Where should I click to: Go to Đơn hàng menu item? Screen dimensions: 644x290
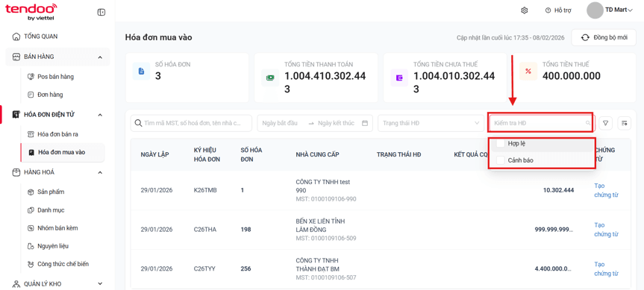[x=50, y=95]
